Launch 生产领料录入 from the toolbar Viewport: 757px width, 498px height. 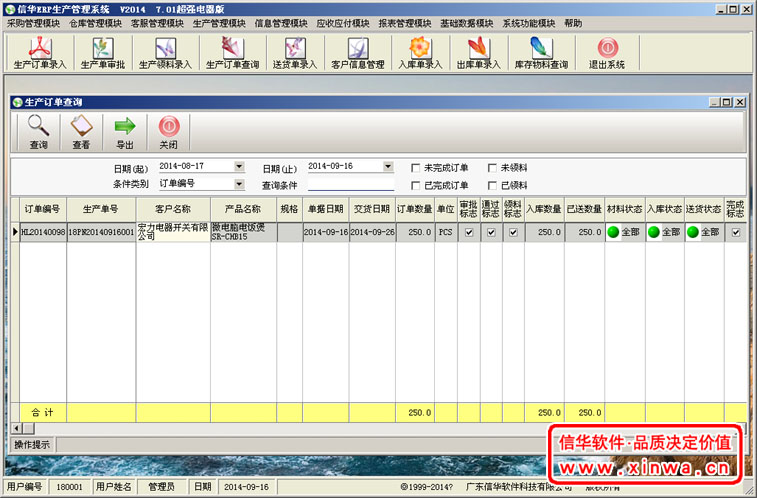point(166,53)
